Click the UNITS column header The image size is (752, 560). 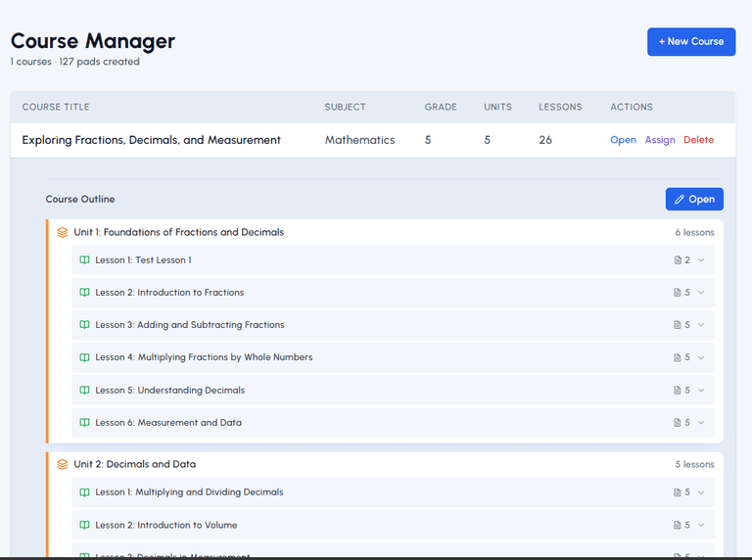497,107
